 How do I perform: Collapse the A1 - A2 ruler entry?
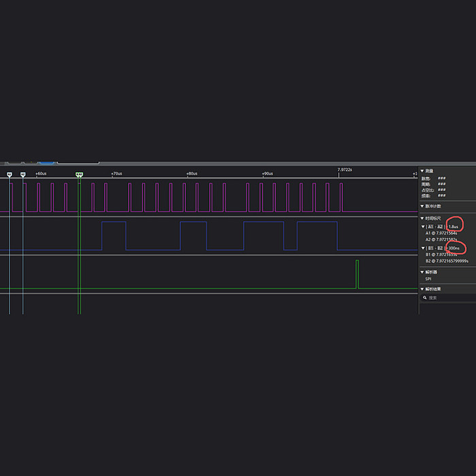[423, 226]
